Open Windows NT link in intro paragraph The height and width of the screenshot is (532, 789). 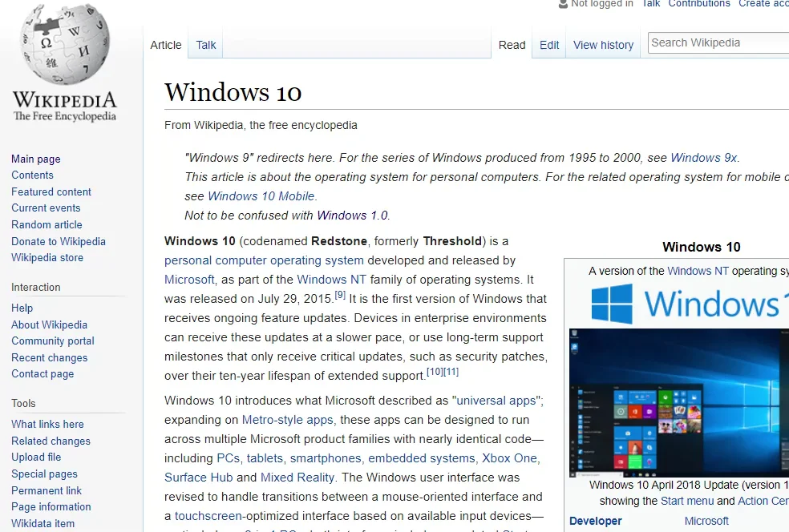pyautogui.click(x=332, y=280)
